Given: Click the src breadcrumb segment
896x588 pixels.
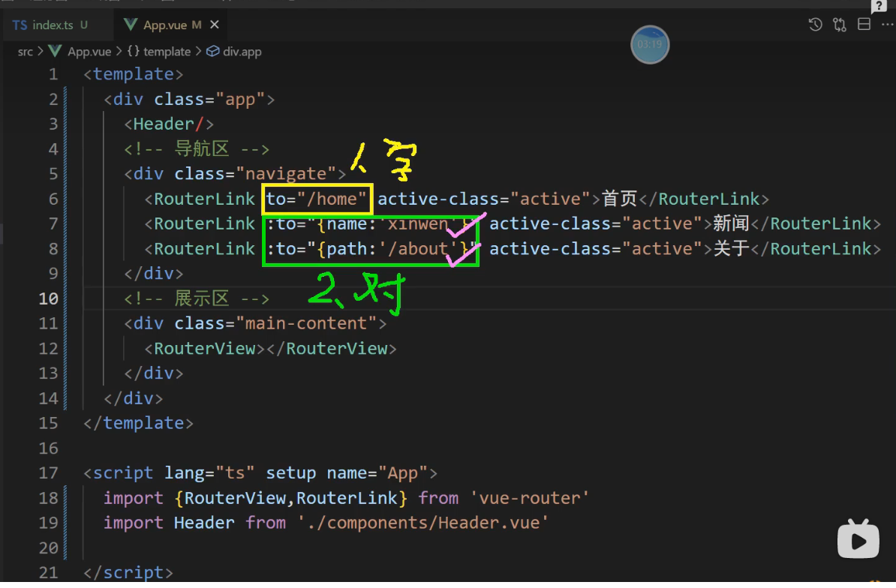Looking at the screenshot, I should pyautogui.click(x=26, y=52).
